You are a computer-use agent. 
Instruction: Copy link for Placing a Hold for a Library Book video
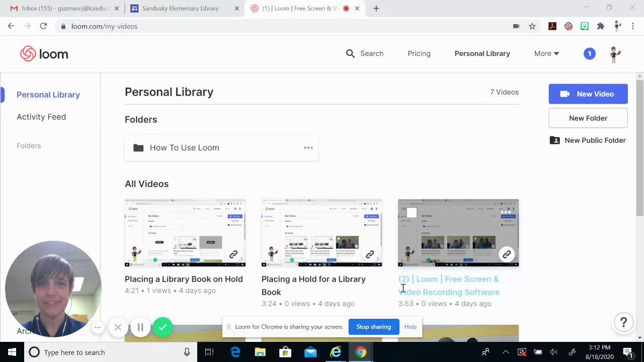(x=370, y=254)
